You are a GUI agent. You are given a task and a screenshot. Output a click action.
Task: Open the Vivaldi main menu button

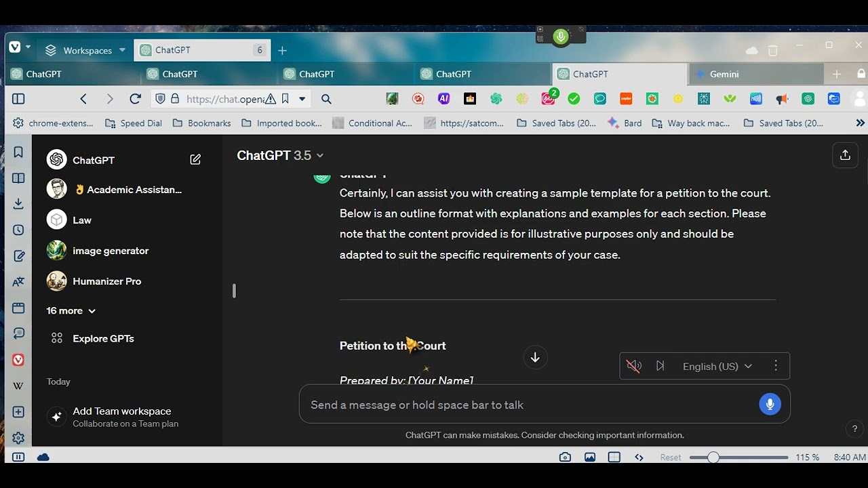(x=15, y=47)
